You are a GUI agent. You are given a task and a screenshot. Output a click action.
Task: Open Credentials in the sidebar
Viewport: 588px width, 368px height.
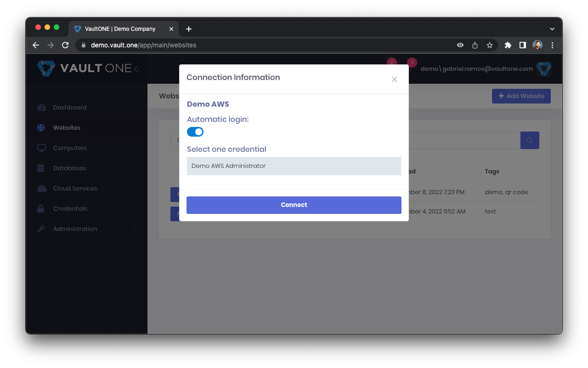coord(70,209)
